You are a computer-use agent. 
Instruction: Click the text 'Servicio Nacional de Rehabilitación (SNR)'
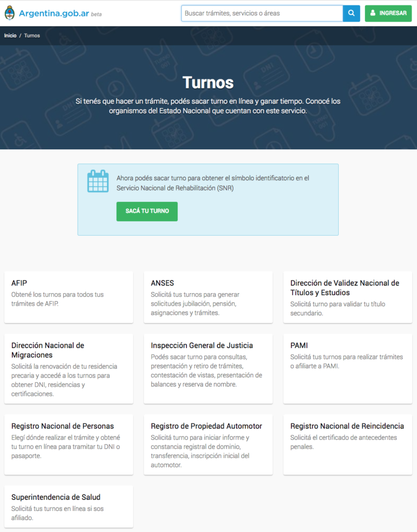175,188
